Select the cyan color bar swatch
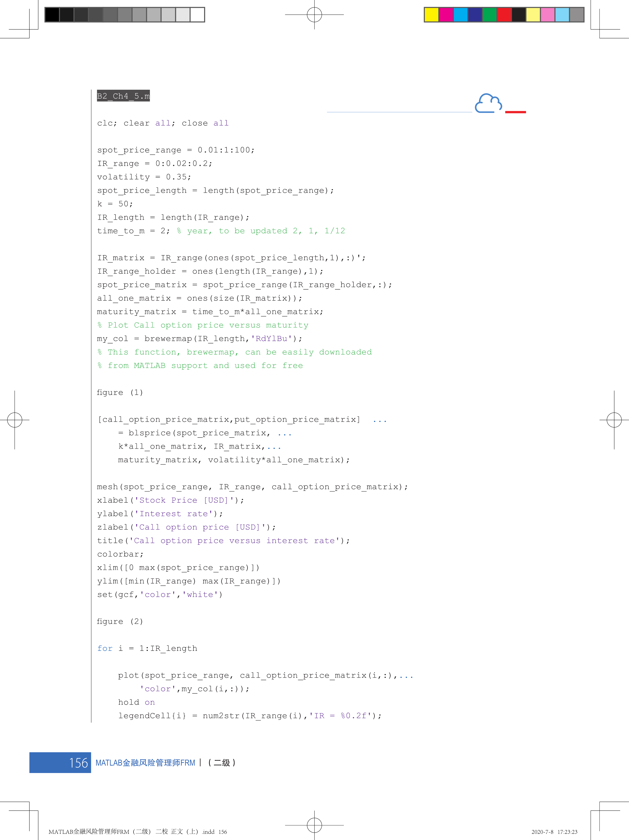The height and width of the screenshot is (840, 629). pyautogui.click(x=460, y=15)
